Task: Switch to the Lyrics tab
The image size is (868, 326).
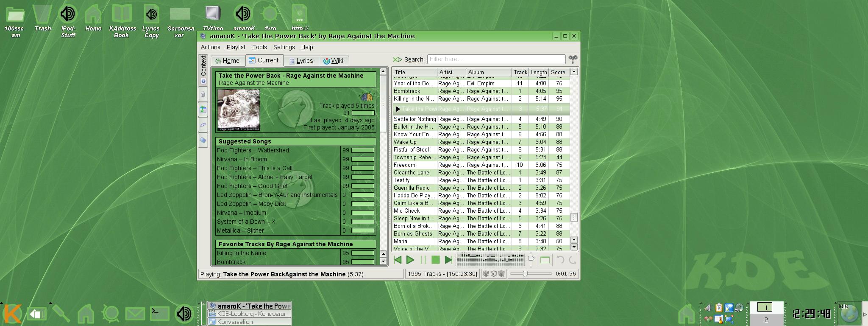Action: coord(301,61)
